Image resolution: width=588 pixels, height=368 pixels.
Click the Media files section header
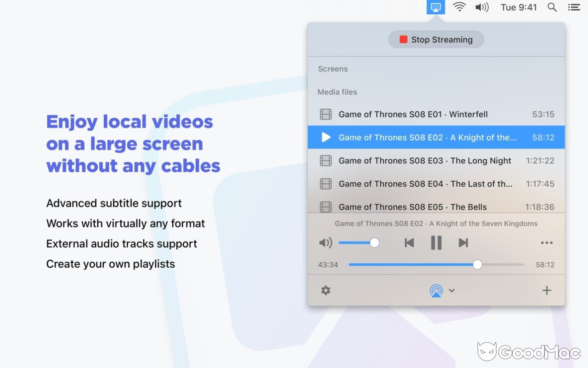pos(337,92)
